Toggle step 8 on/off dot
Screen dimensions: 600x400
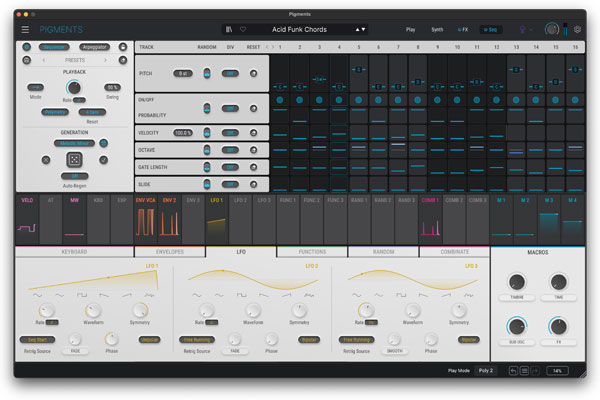[417, 100]
